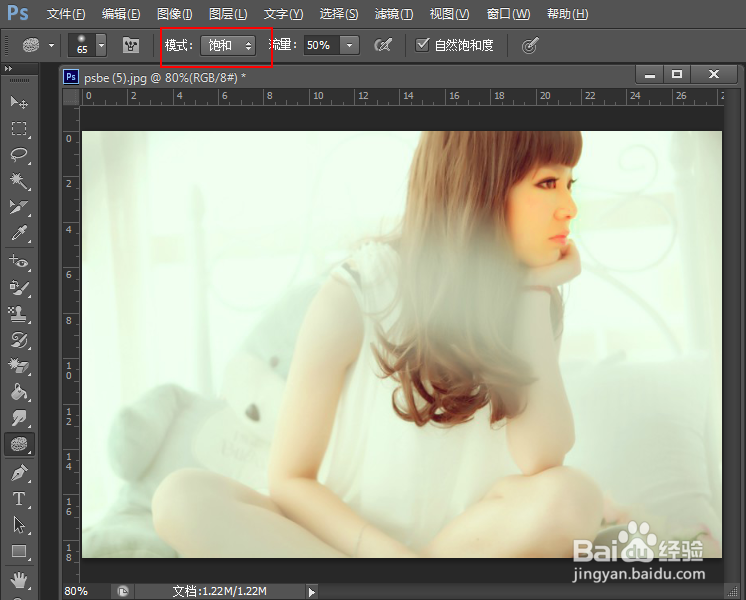746x600 pixels.
Task: Minimize the document window
Action: 650,74
